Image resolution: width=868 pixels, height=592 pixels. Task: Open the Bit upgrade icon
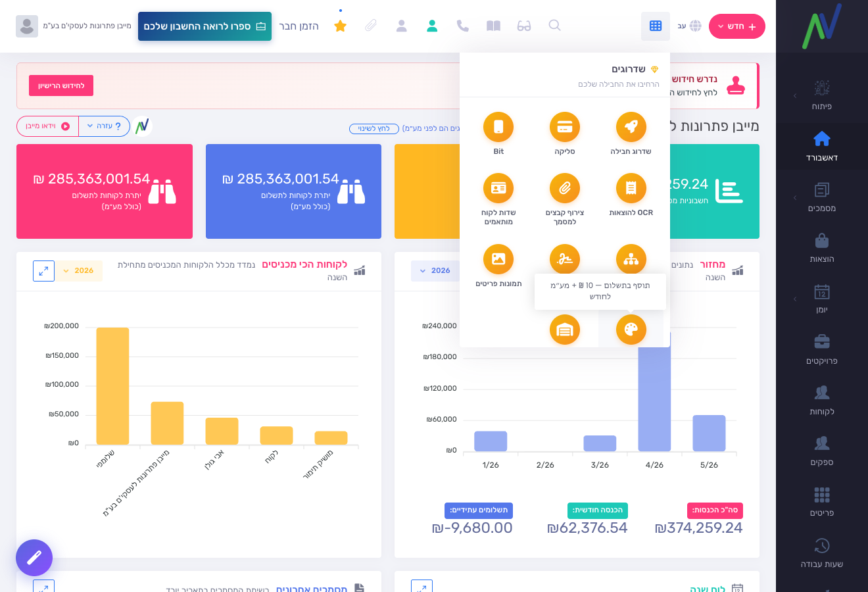pyautogui.click(x=498, y=127)
